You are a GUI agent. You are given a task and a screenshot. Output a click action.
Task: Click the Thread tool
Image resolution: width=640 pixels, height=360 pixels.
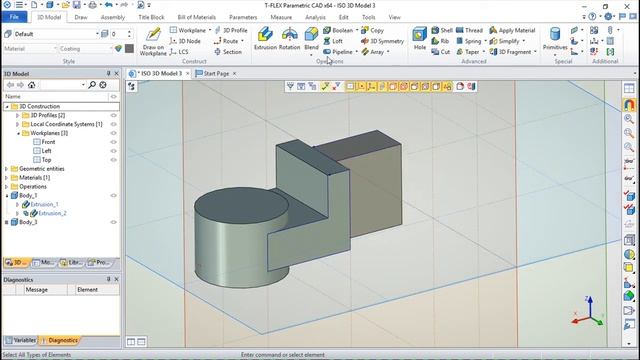469,30
